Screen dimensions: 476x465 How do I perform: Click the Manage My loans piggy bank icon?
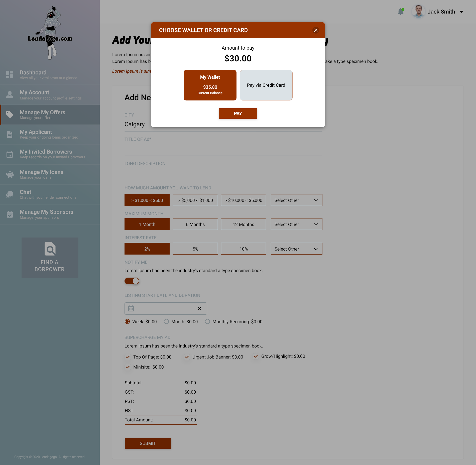point(10,174)
